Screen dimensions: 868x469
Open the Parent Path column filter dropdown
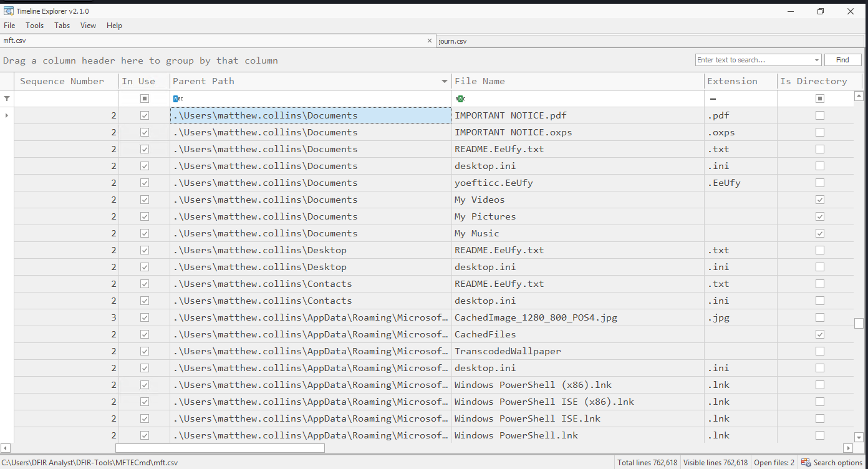[445, 82]
